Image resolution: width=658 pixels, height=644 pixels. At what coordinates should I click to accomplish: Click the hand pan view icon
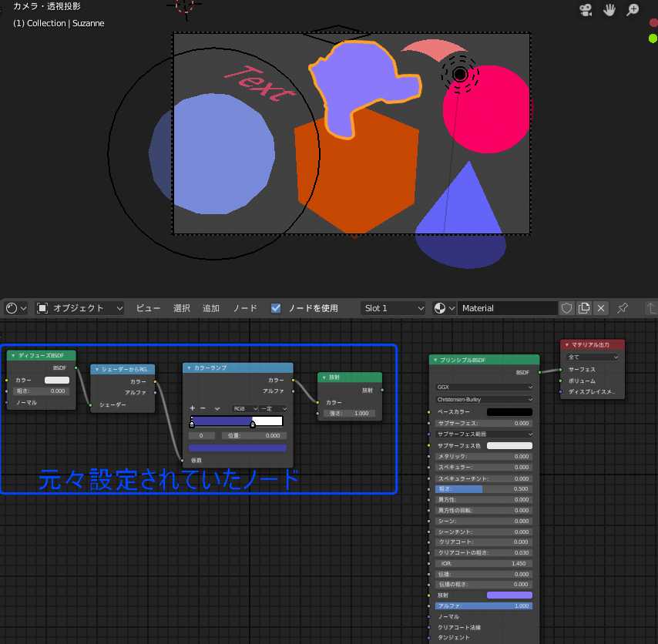pos(609,10)
